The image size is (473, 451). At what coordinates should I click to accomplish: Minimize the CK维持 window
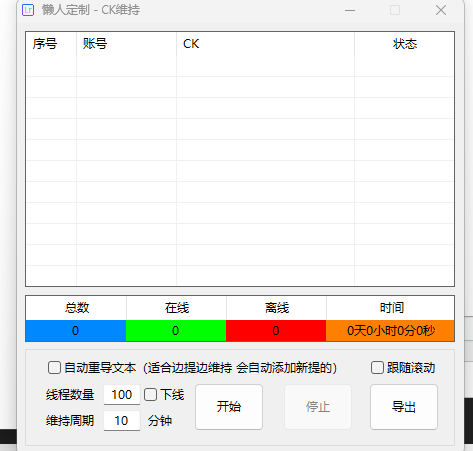pos(350,10)
